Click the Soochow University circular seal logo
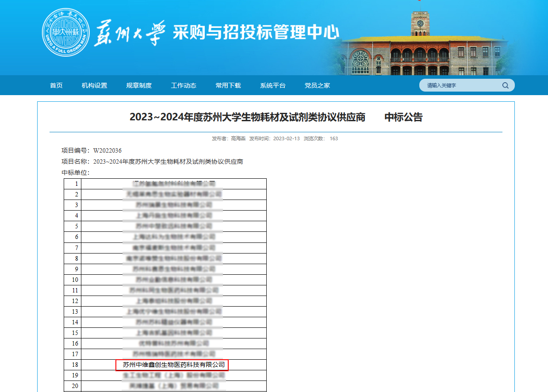This screenshot has height=392, width=548. [66, 32]
